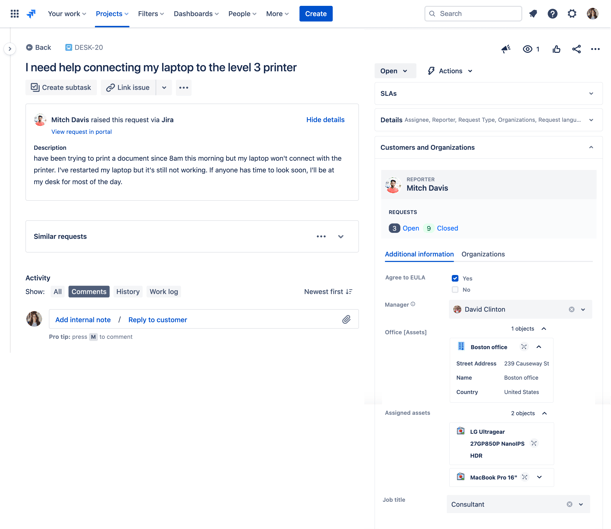Check the No EULA checkbox
This screenshot has height=529, width=611.
455,290
